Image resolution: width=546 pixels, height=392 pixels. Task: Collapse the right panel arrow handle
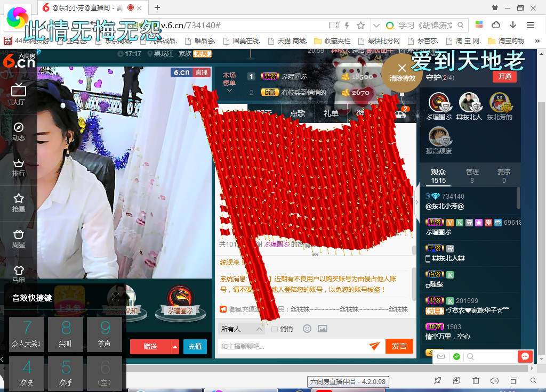[417, 202]
